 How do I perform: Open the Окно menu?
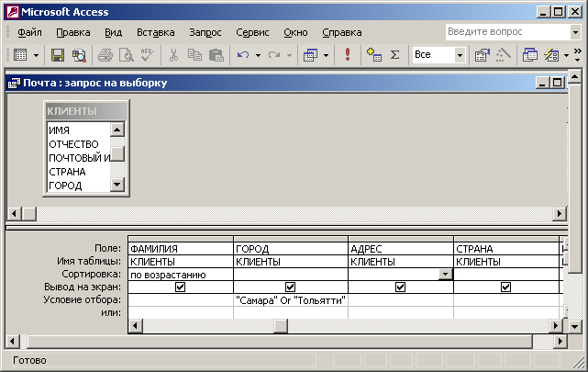pos(295,33)
